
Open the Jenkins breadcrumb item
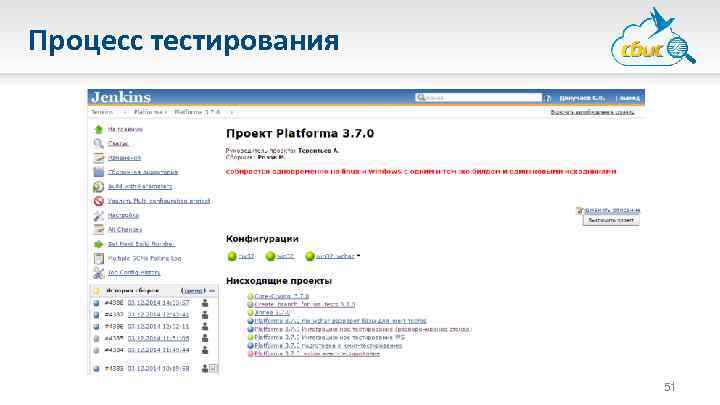(x=101, y=112)
